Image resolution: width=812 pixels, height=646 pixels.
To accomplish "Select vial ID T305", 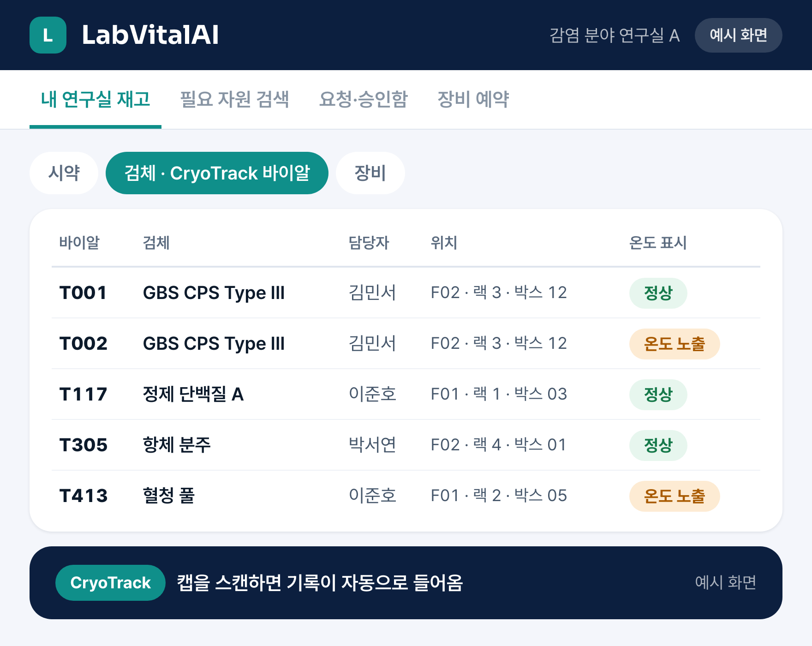I will click(x=84, y=445).
